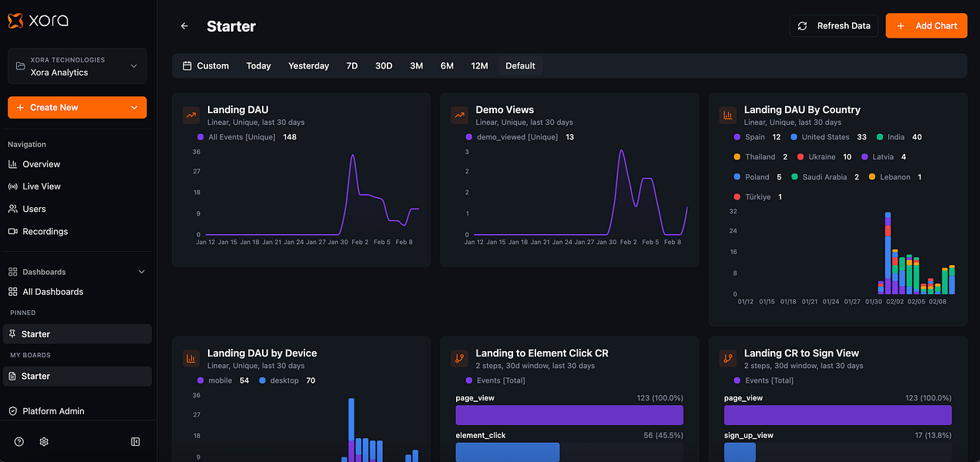980x462 pixels.
Task: Click the Create New button
Action: coord(77,108)
